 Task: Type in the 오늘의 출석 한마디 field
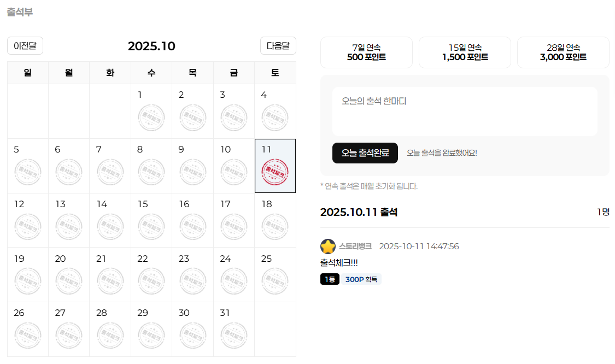(x=465, y=111)
